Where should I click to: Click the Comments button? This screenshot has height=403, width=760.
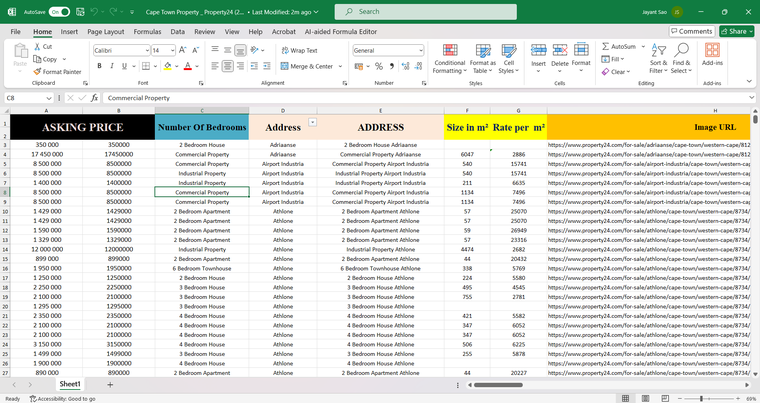pos(692,31)
